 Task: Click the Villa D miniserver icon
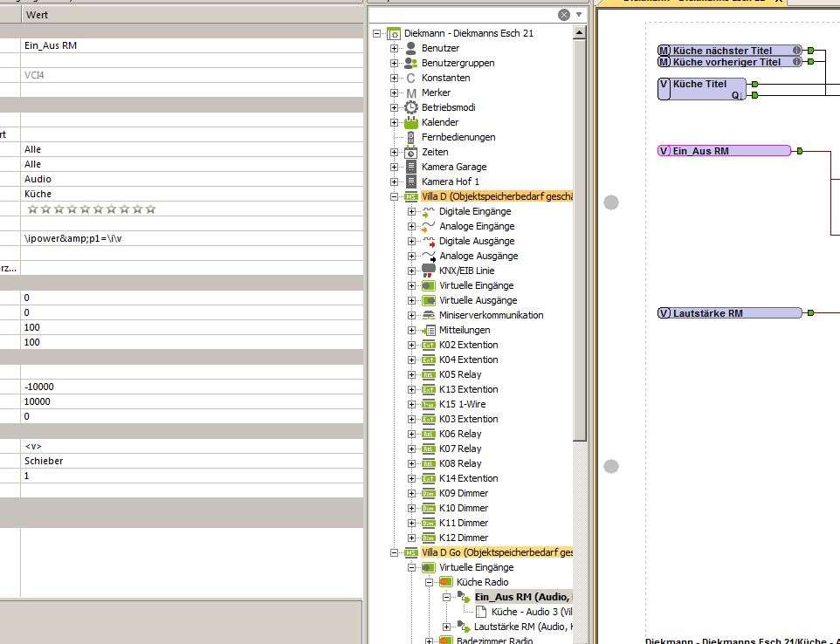(411, 197)
